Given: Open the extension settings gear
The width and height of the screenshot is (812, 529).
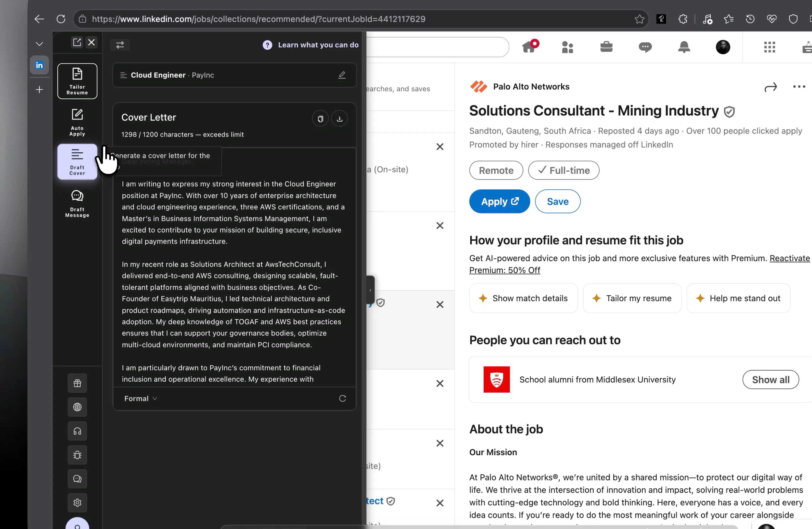Looking at the screenshot, I should [77, 503].
